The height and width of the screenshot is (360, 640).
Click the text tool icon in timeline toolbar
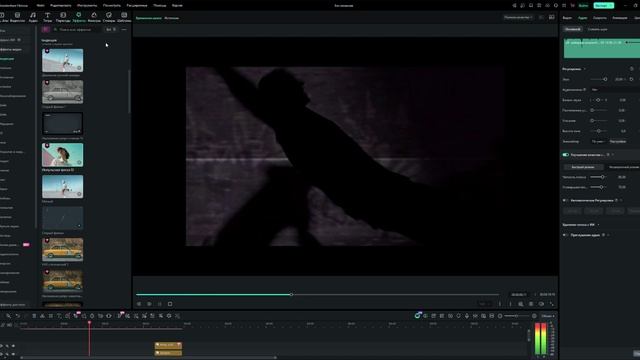59,316
